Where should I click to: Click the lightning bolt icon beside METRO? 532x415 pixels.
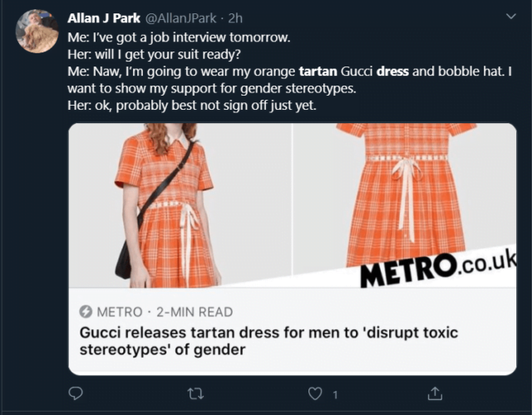coord(86,312)
